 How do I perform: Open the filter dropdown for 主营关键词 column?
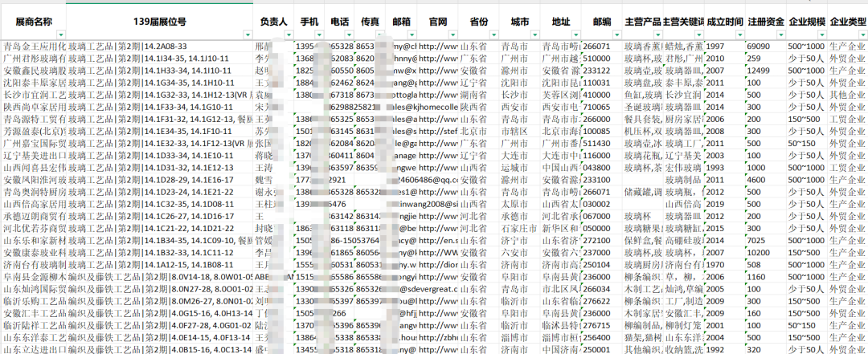[698, 35]
